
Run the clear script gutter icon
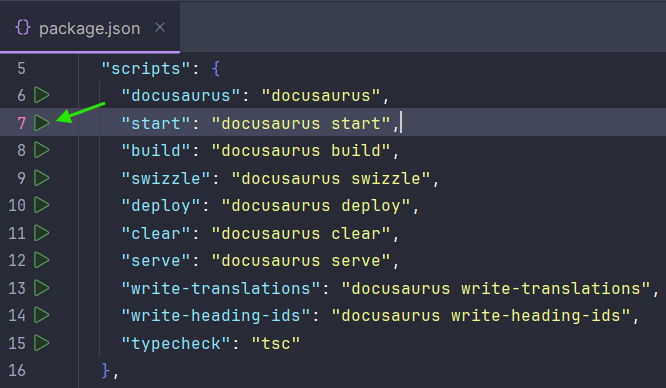(42, 233)
